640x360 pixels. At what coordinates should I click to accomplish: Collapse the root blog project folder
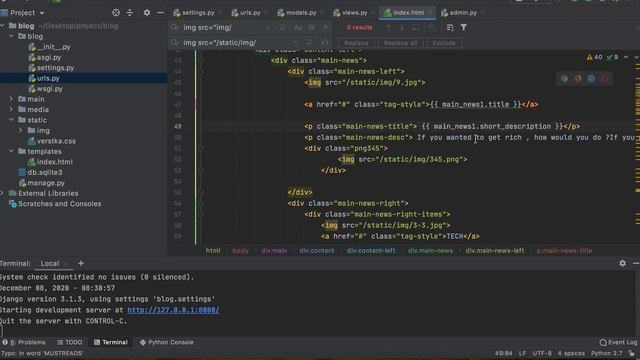click(x=2, y=26)
